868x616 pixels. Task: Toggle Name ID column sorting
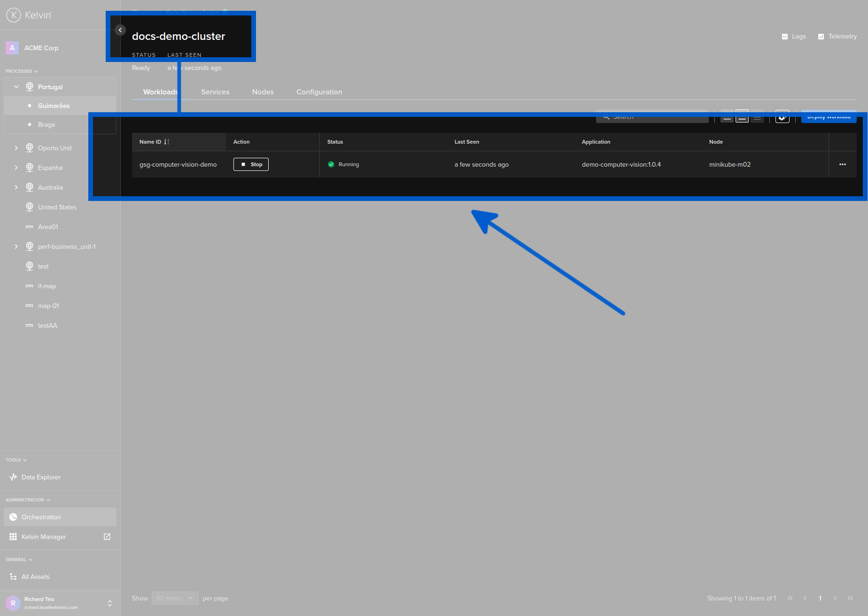coord(167,141)
